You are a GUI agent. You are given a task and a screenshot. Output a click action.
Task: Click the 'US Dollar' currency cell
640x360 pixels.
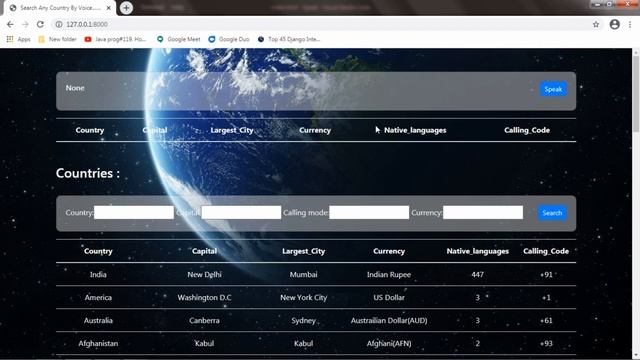pos(389,297)
